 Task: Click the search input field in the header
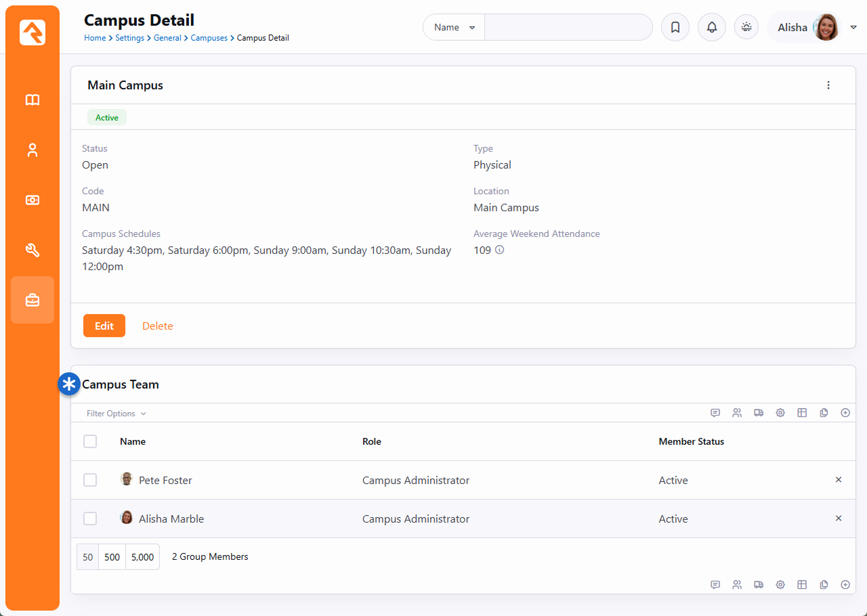tap(568, 28)
